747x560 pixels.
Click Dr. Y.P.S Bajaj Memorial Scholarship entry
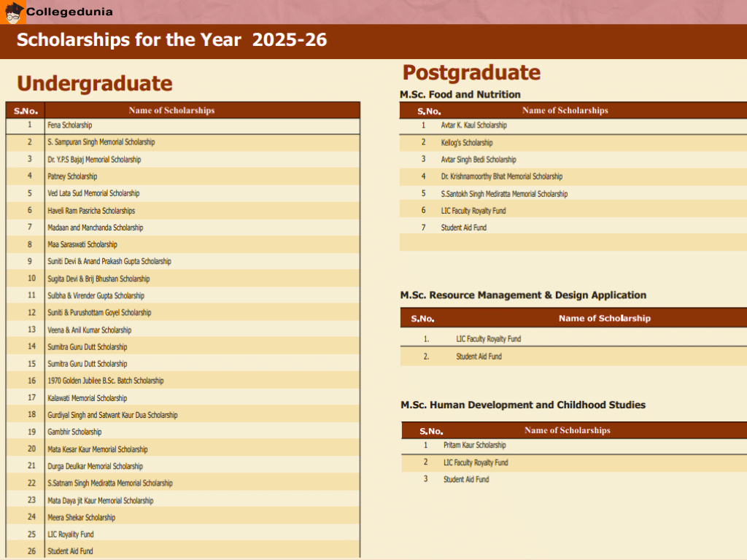pyautogui.click(x=94, y=160)
